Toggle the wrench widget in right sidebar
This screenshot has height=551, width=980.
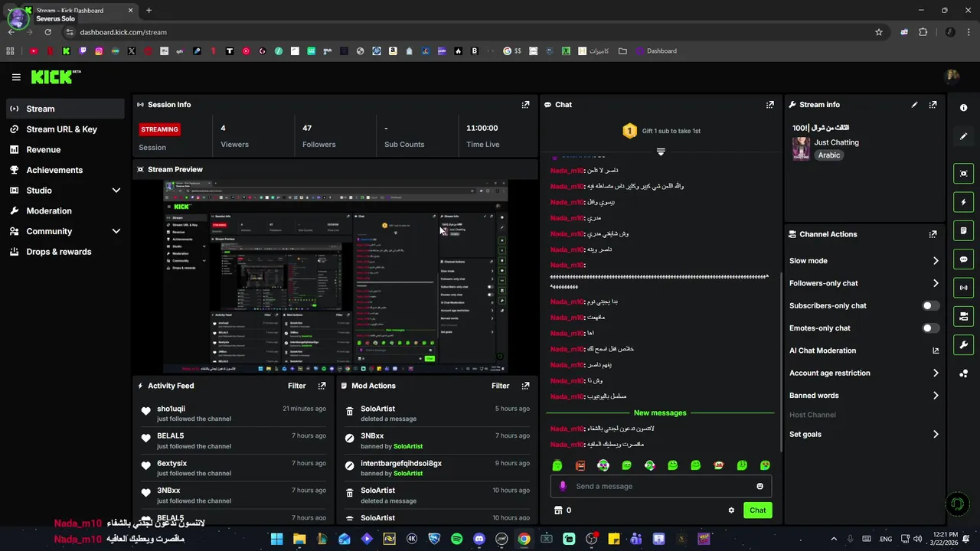click(x=964, y=344)
